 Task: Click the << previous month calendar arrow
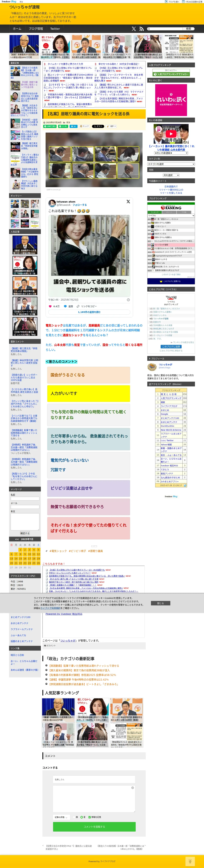coord(17,539)
